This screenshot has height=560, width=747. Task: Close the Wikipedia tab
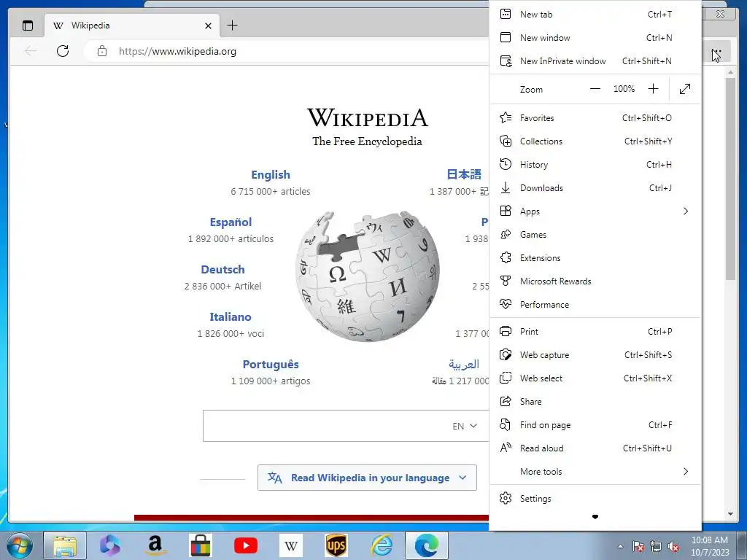pos(208,26)
